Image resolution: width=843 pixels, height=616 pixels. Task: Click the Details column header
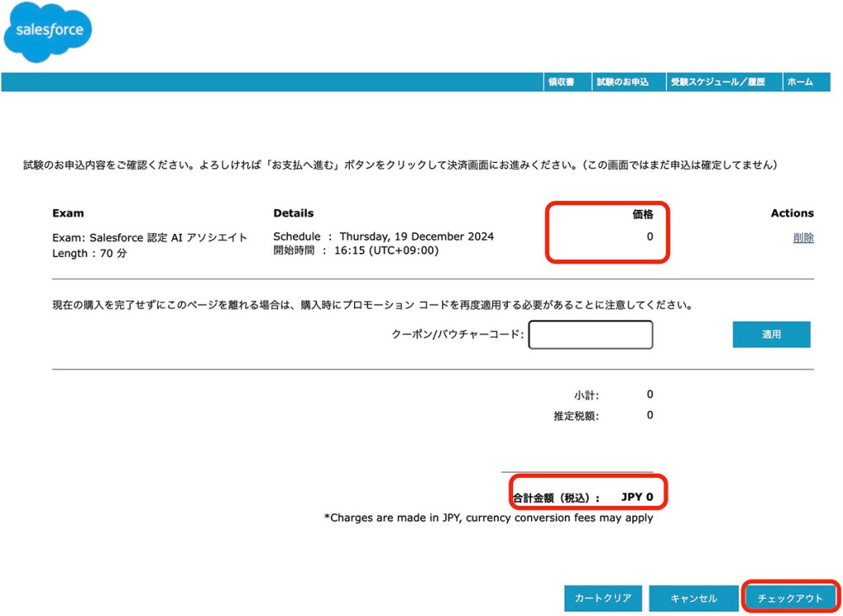pyautogui.click(x=293, y=213)
